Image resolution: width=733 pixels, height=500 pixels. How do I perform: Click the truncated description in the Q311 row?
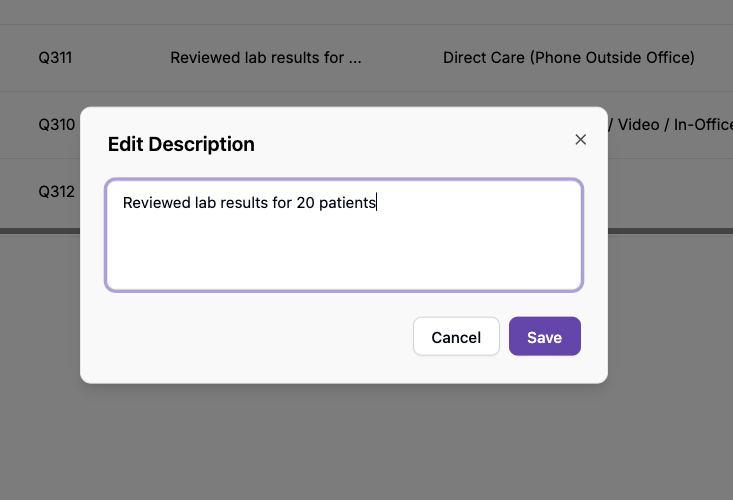tap(265, 58)
